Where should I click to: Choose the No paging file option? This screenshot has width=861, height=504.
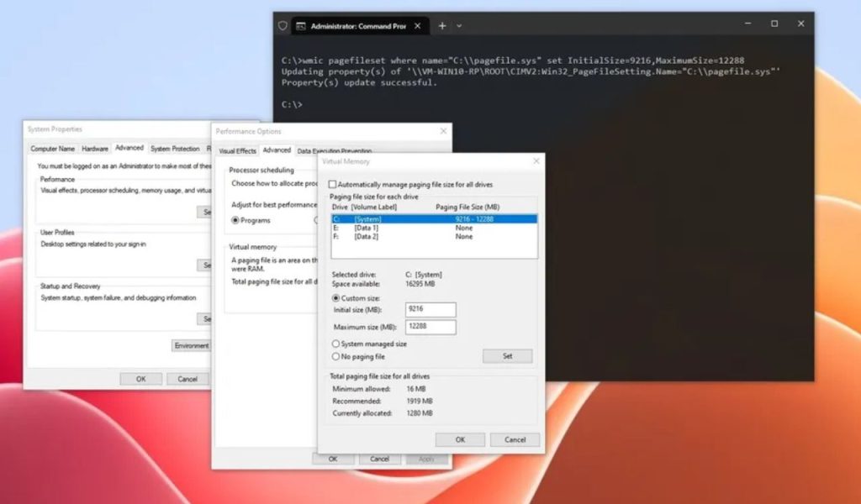click(x=336, y=356)
